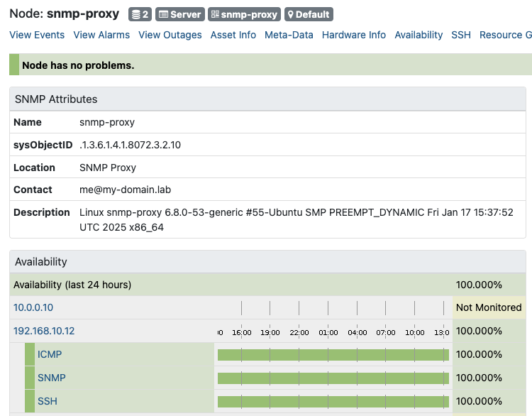The width and height of the screenshot is (532, 416).
Task: Open interface 10.0.0.10 details
Action: click(33, 307)
